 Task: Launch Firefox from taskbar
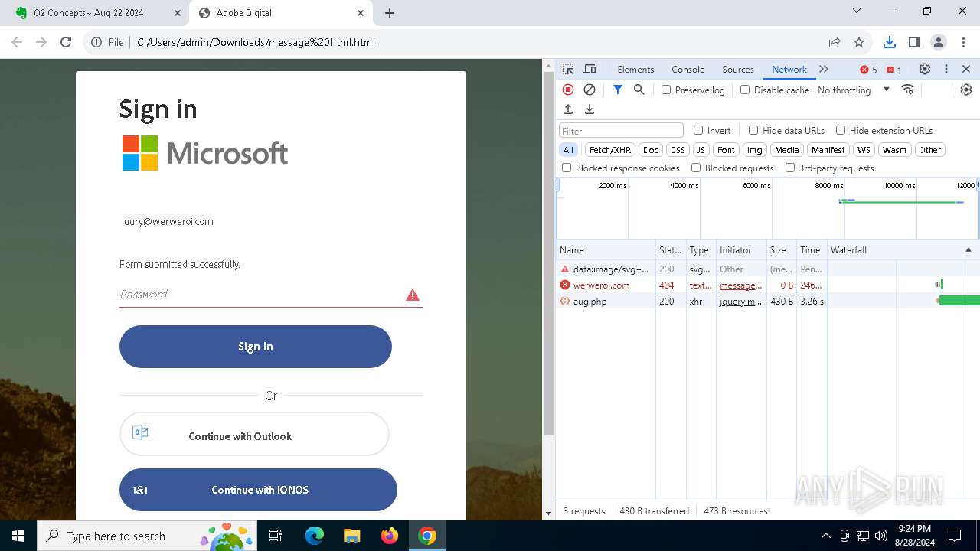[390, 536]
